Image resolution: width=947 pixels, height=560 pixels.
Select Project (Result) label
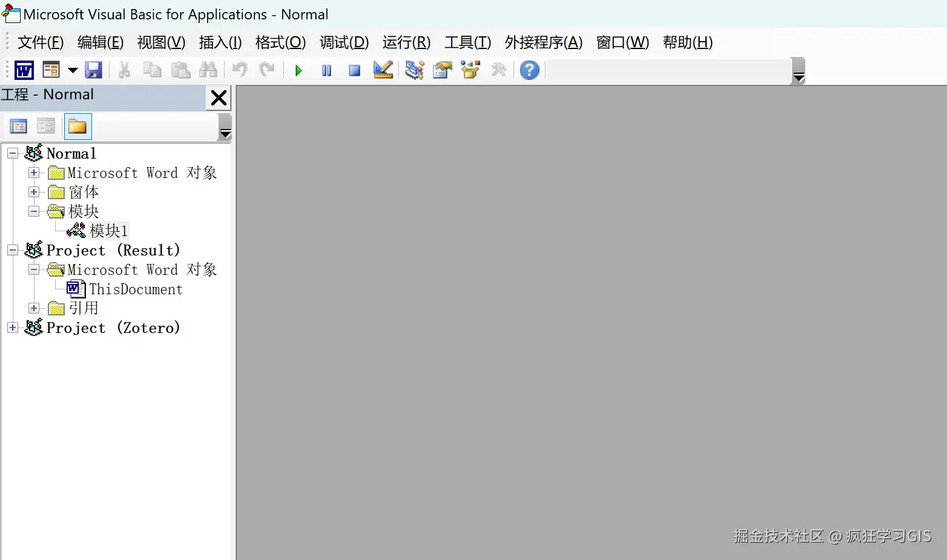(x=113, y=251)
